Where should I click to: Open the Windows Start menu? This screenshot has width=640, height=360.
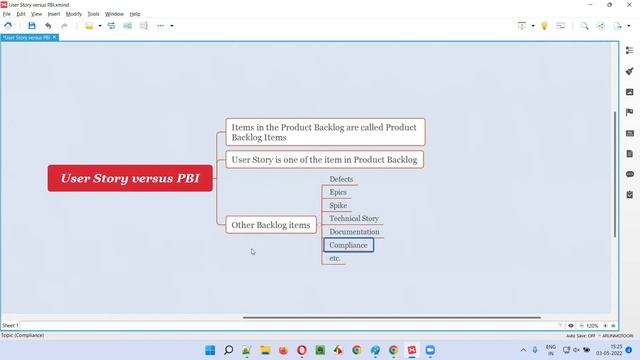coord(210,350)
